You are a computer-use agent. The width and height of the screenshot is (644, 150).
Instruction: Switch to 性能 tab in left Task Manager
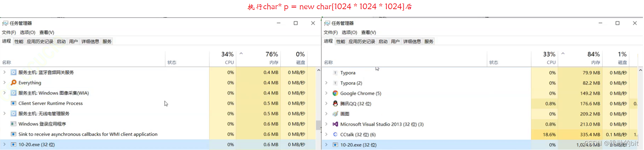[x=19, y=41]
